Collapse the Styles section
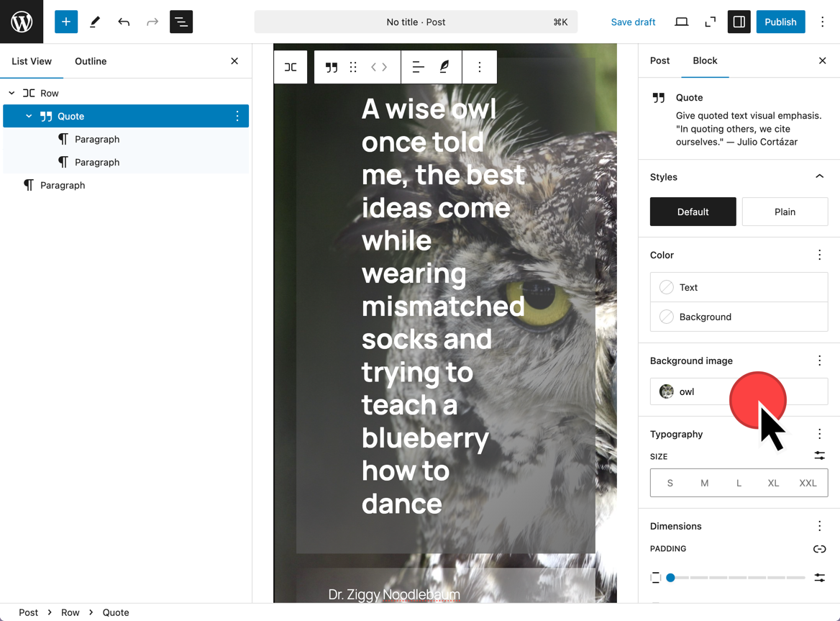The height and width of the screenshot is (621, 840). point(819,177)
